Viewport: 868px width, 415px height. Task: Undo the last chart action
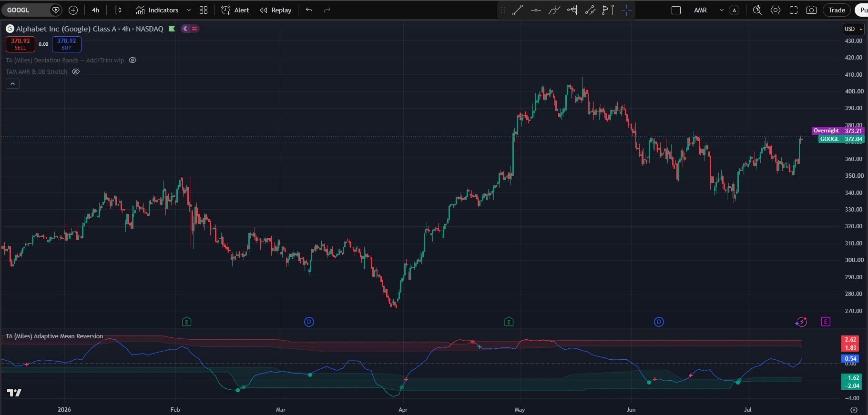pyautogui.click(x=309, y=10)
